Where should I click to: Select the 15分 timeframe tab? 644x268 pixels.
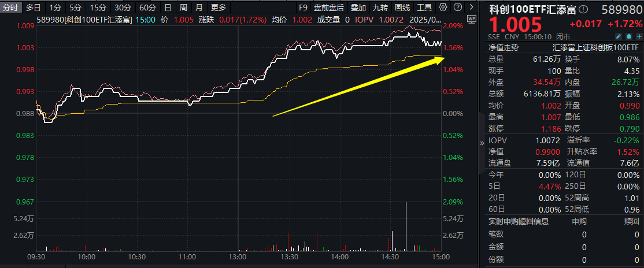click(98, 8)
